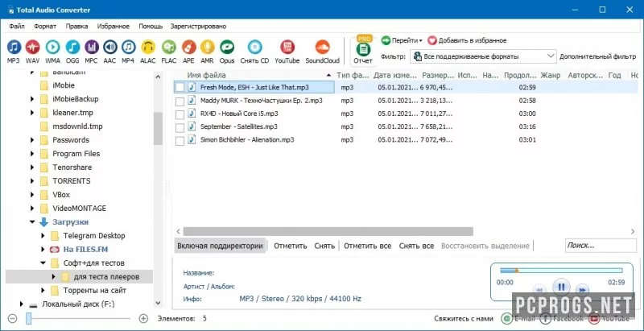This screenshot has height=331, width=644.
Task: Open the Зарегистрировано menu
Action: click(x=198, y=27)
